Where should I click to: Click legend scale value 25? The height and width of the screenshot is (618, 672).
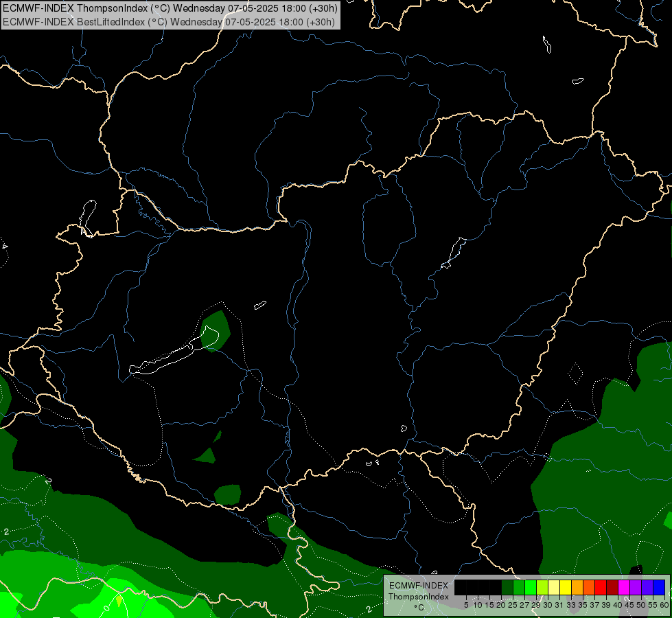click(513, 605)
